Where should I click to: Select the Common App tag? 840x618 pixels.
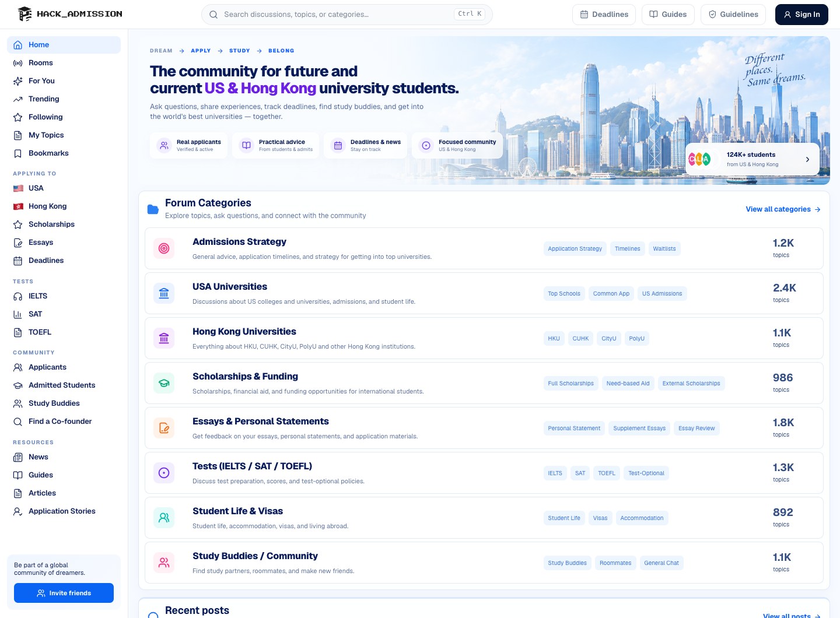(x=611, y=294)
